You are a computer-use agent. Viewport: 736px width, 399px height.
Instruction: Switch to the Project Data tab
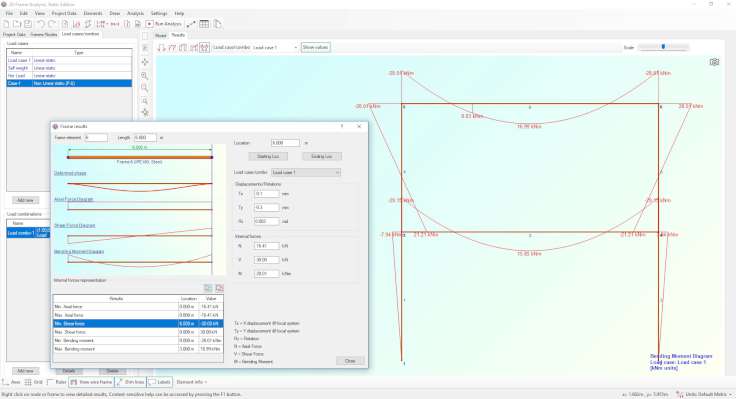(x=14, y=35)
